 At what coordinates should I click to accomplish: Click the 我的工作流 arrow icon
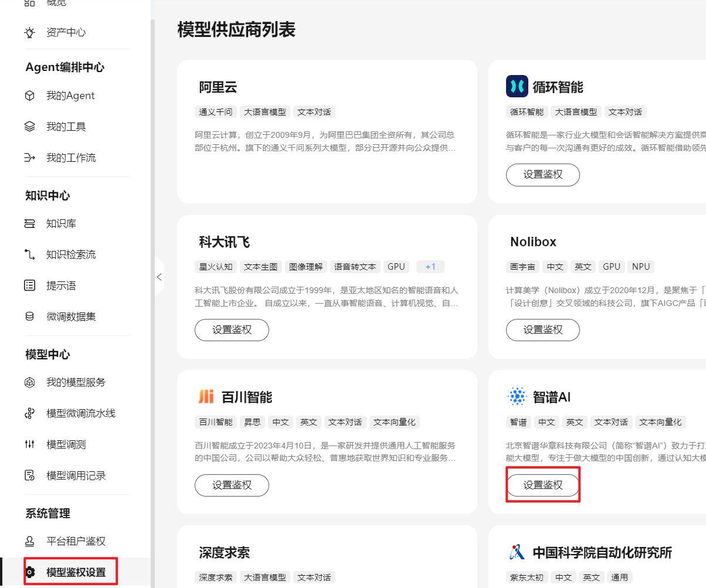(x=30, y=158)
